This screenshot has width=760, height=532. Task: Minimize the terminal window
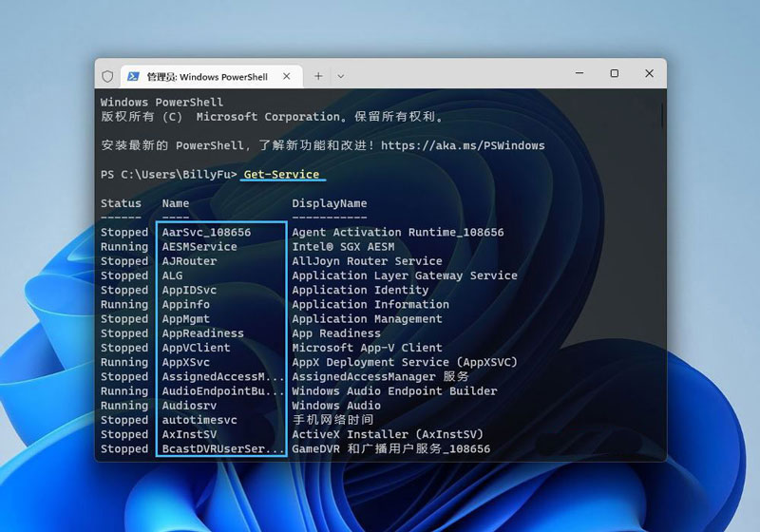pos(579,74)
